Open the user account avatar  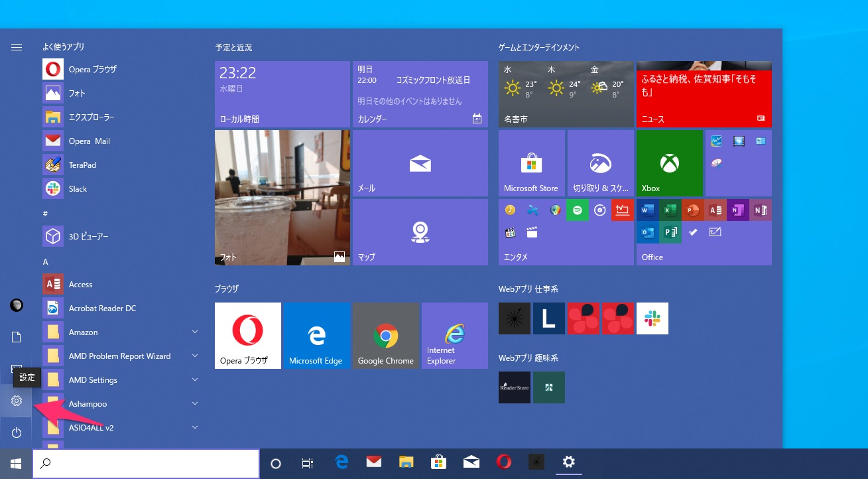coord(17,305)
